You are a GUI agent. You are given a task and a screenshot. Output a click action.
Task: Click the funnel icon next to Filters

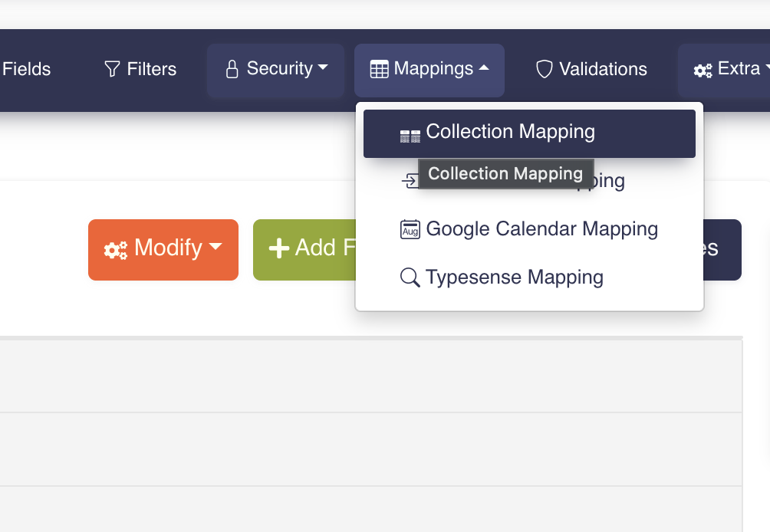(112, 70)
